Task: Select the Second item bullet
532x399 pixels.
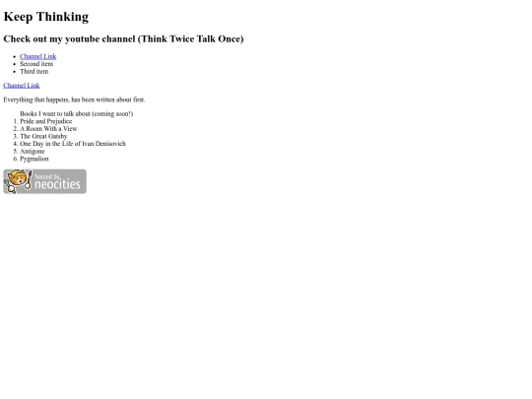Action: point(36,64)
